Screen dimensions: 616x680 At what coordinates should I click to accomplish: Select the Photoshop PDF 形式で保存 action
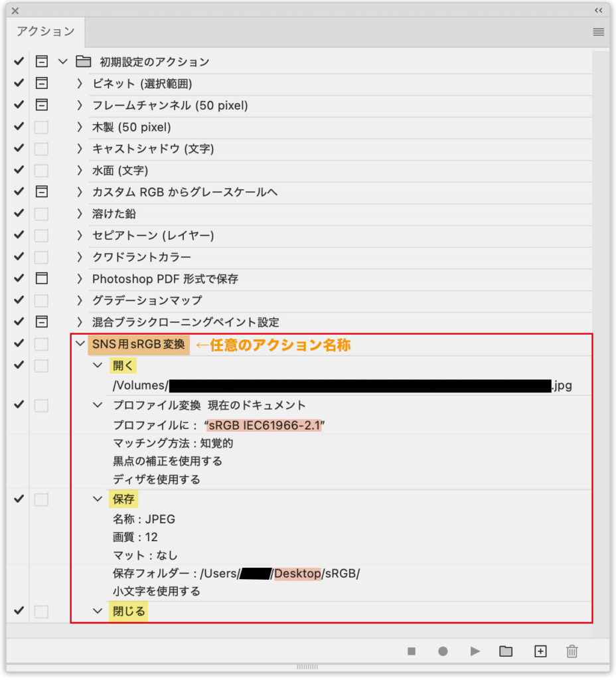(165, 279)
